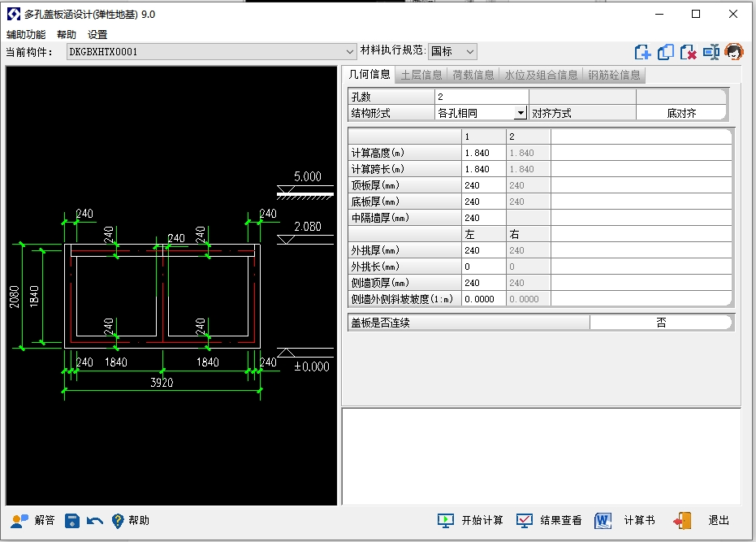Click the 结果查看 results button
756x542 pixels.
(x=550, y=520)
